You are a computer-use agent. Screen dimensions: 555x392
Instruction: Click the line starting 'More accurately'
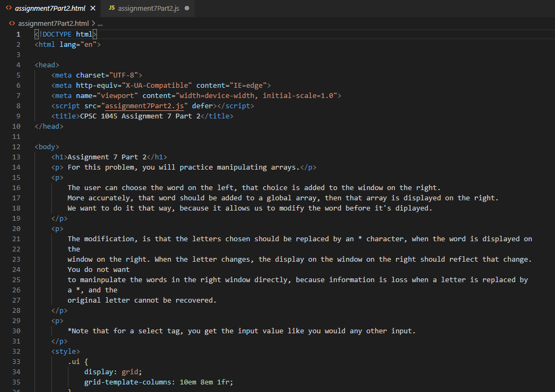coord(283,198)
